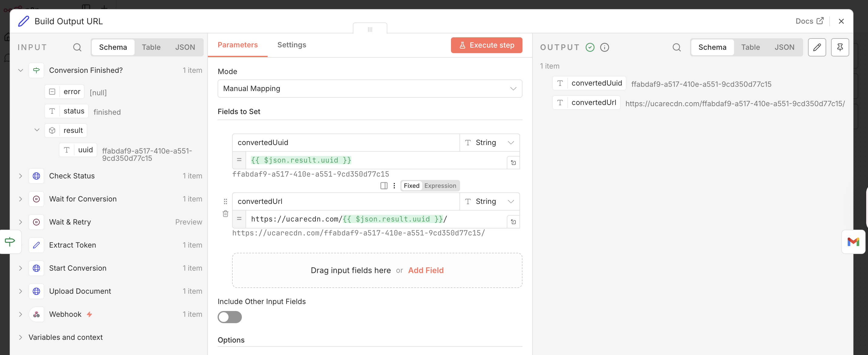Expand the Check Status node

[21, 176]
